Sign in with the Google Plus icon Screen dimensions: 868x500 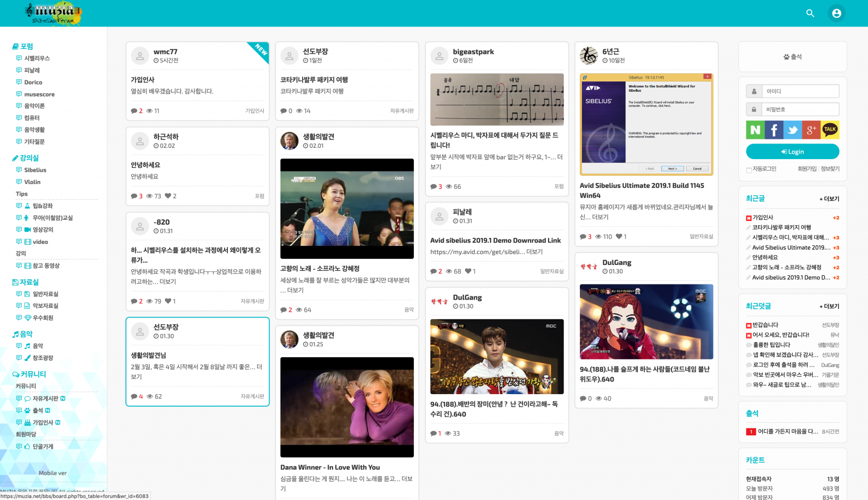point(811,130)
